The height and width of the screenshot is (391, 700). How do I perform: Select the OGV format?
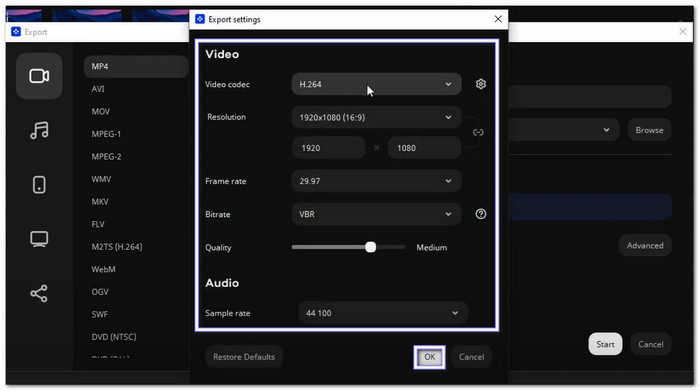(100, 291)
